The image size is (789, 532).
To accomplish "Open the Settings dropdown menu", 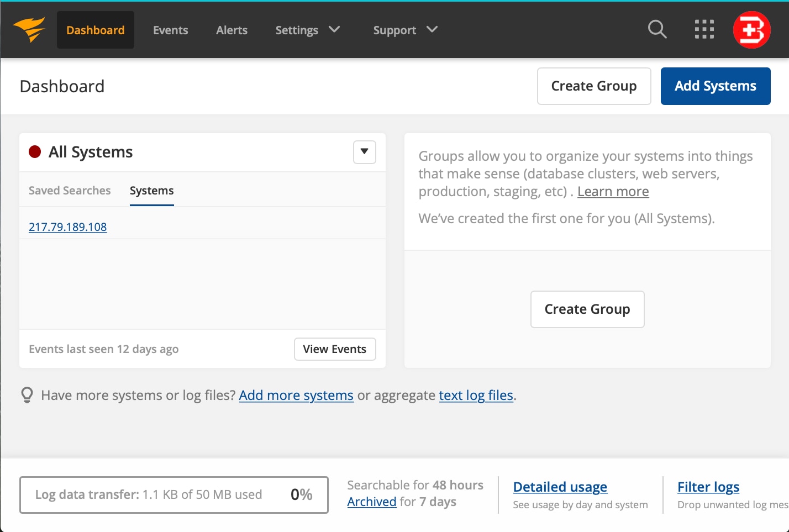I will [307, 30].
